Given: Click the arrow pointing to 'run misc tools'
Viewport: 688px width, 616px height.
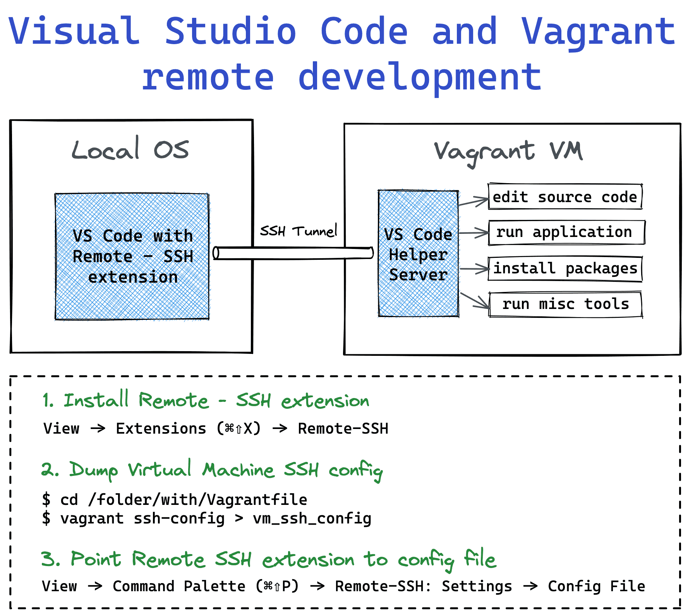Looking at the screenshot, I should click(x=474, y=300).
